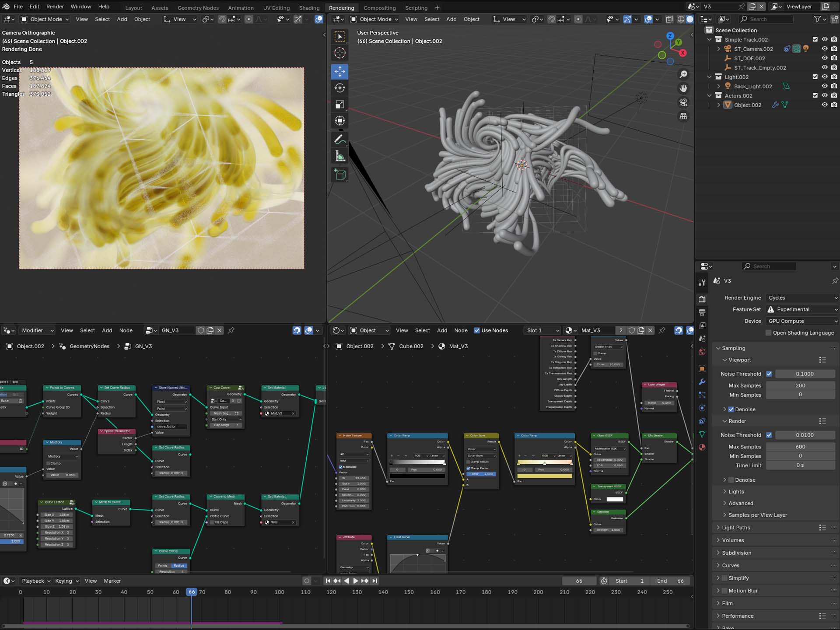The height and width of the screenshot is (630, 840).
Task: Click the End frame field
Action: [x=670, y=581]
